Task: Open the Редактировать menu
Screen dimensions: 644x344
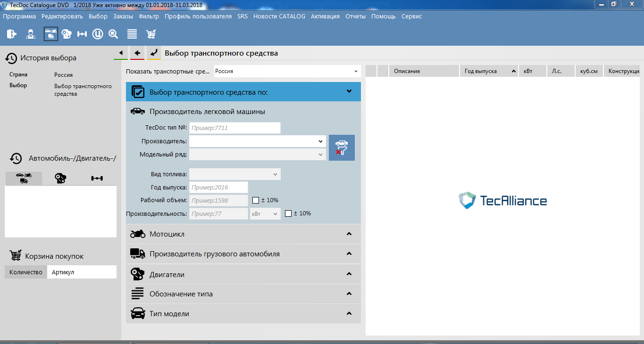Action: (x=62, y=16)
